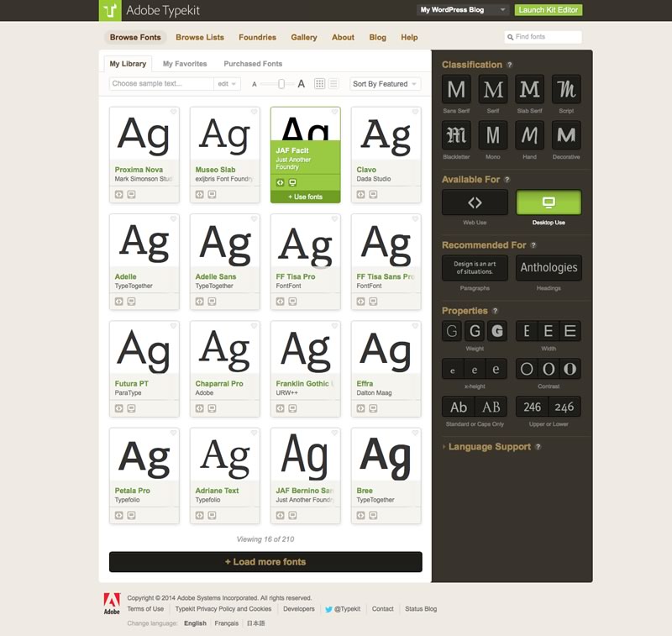Screen dimensions: 672x636
Task: Expand the Language Support section
Action: click(x=490, y=447)
